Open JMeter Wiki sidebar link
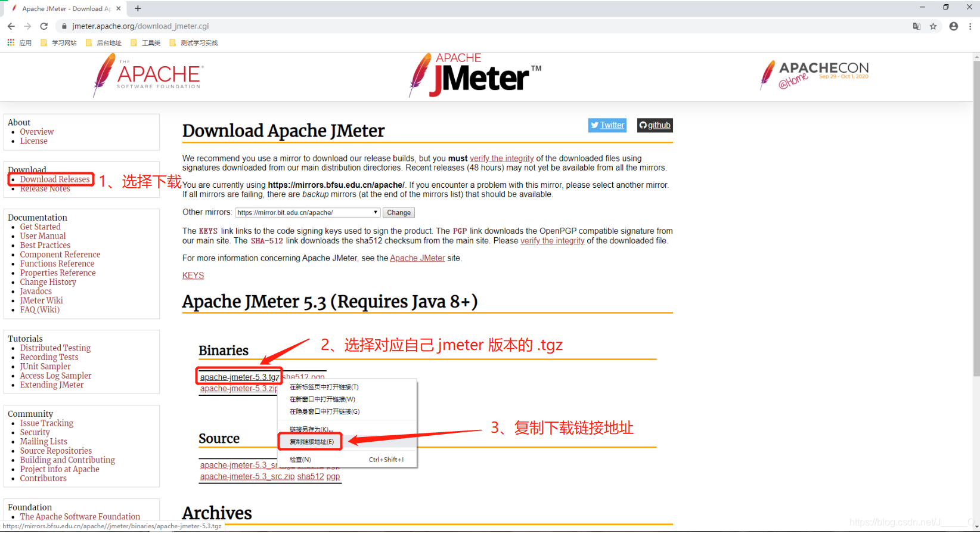Screen dimensions: 980x533 click(x=42, y=300)
